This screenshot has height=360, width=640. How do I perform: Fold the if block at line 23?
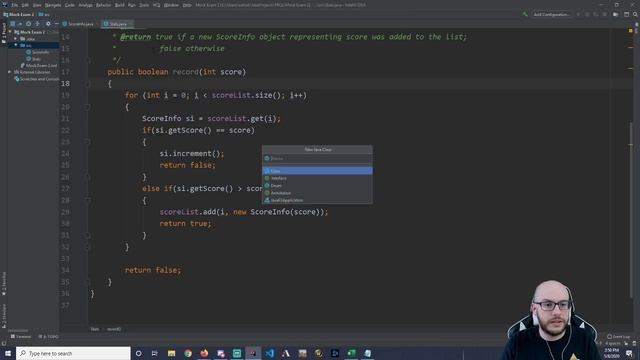coord(88,142)
